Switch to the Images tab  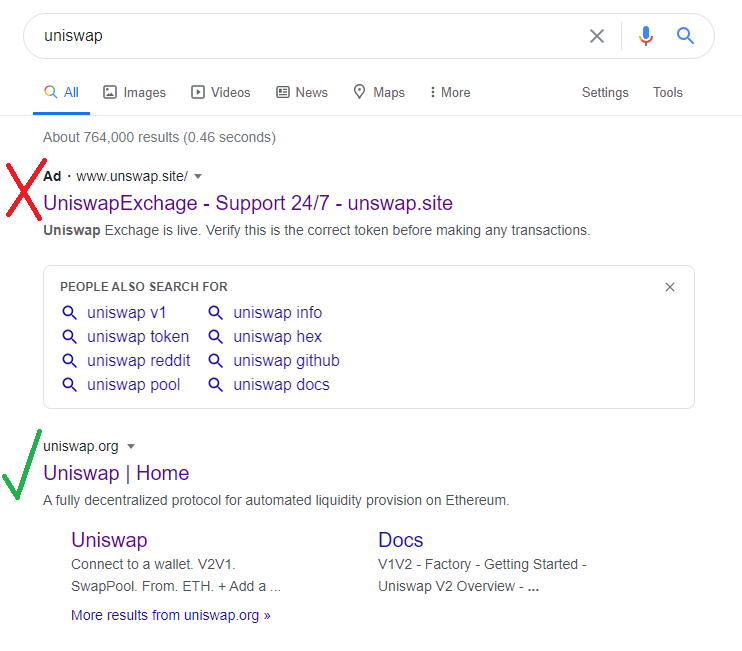click(x=134, y=92)
